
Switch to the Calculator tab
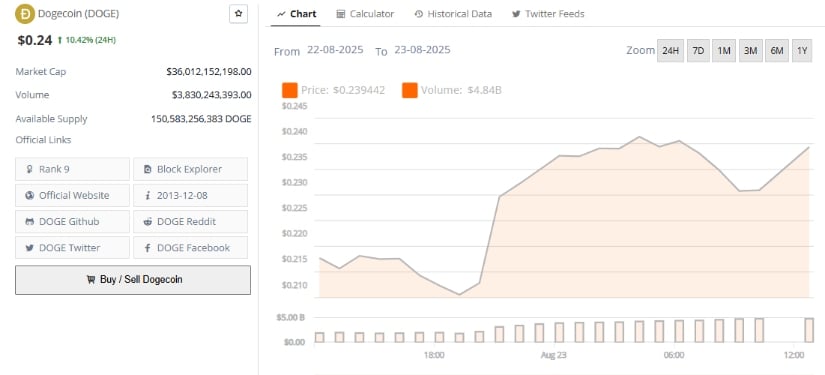(x=365, y=14)
